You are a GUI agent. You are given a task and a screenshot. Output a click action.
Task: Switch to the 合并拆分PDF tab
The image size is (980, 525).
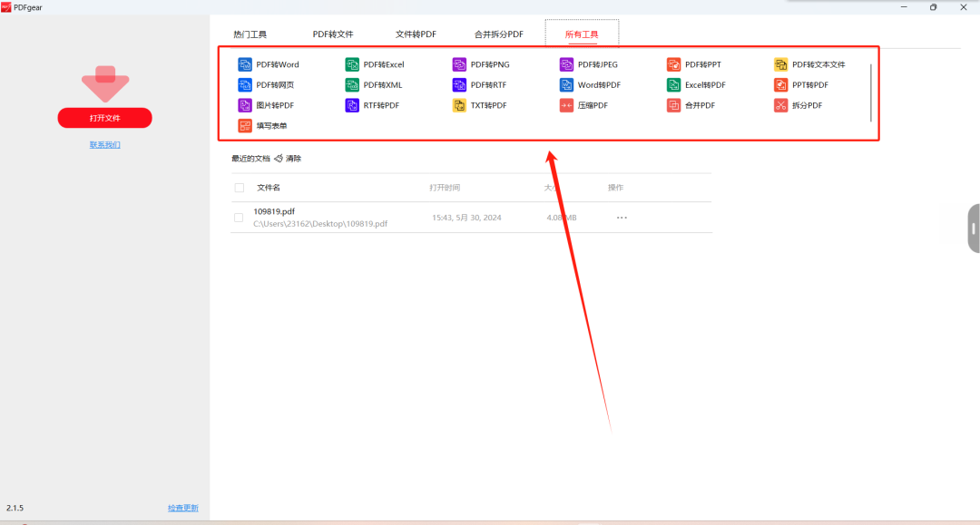[x=498, y=34]
